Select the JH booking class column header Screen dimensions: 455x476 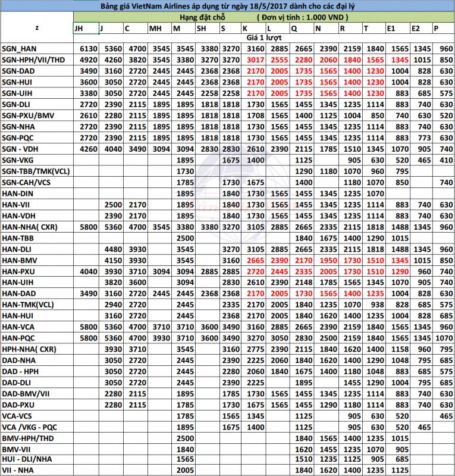(79, 28)
